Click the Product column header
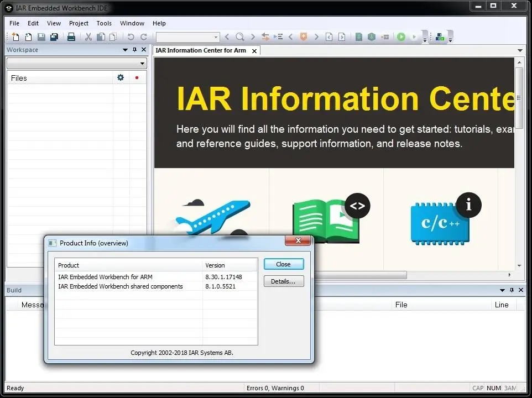The height and width of the screenshot is (398, 532). [129, 265]
